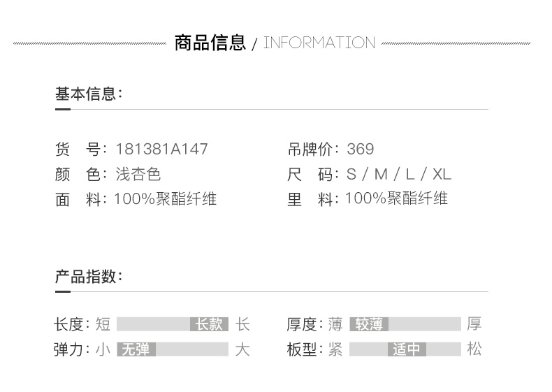Choose size S in the size list

tap(351, 174)
